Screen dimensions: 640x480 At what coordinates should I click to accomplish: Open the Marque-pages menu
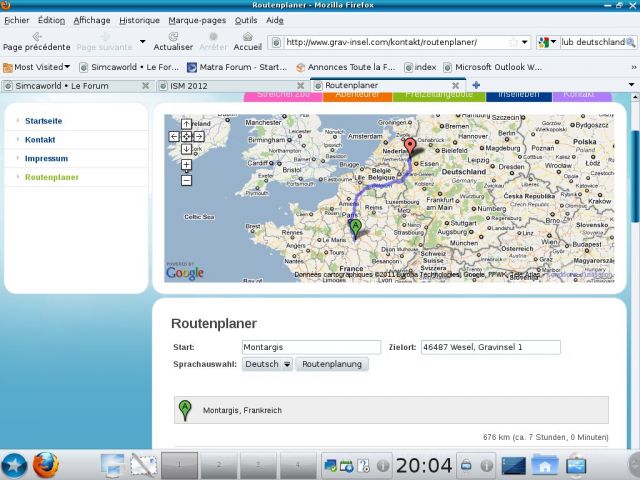197,20
